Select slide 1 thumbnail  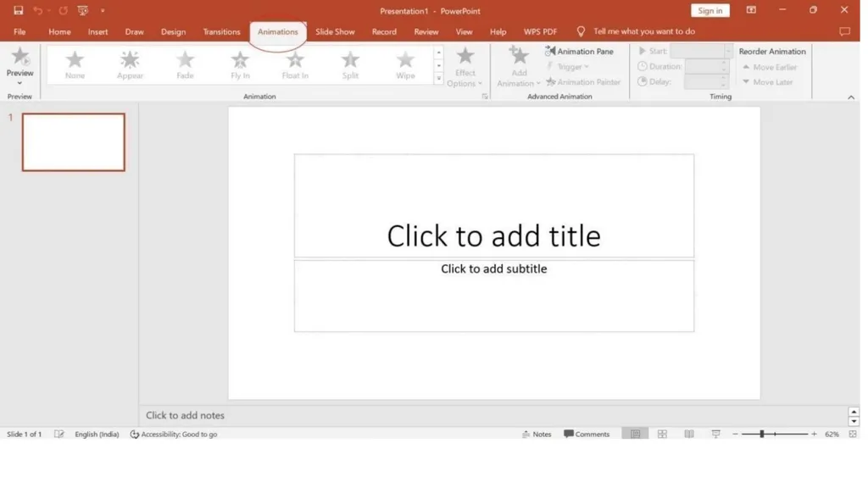[74, 142]
